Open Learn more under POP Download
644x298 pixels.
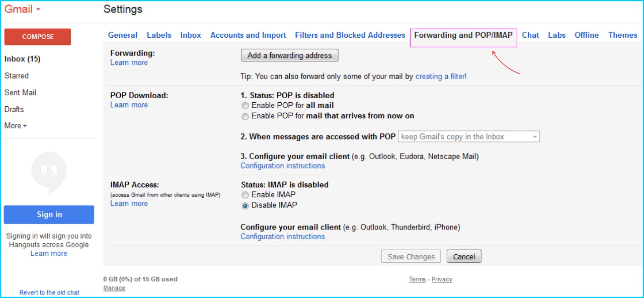[x=129, y=105]
